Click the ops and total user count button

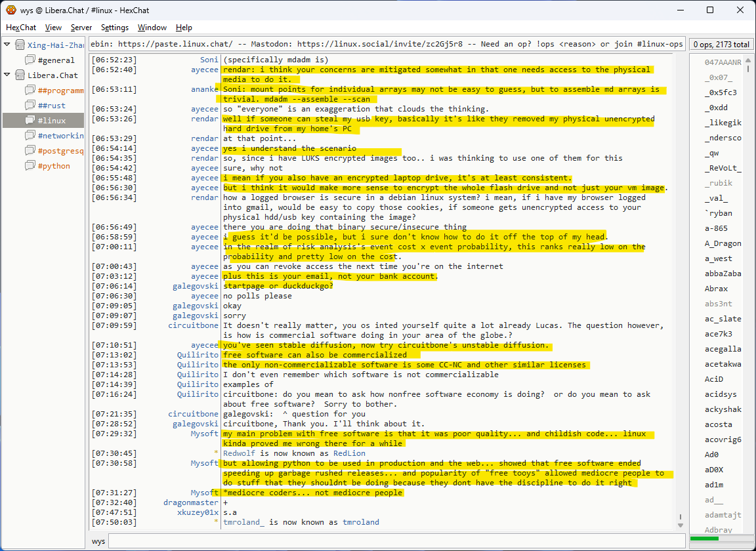721,45
